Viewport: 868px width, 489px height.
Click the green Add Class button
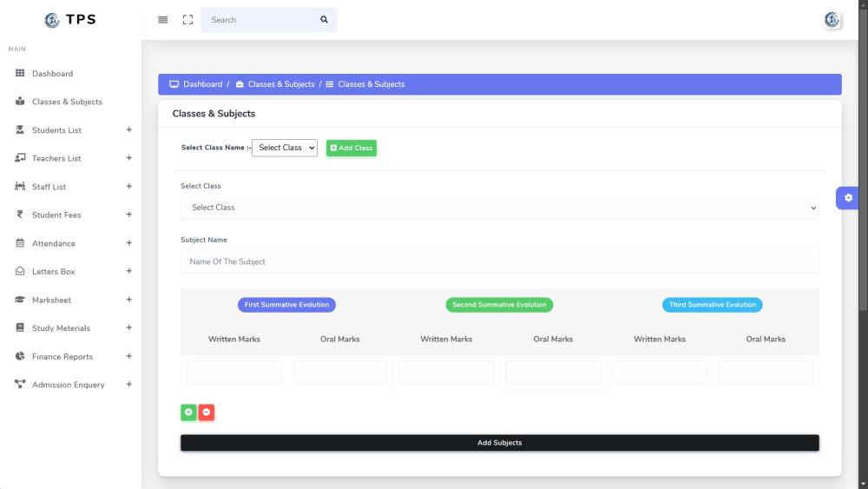pyautogui.click(x=351, y=148)
